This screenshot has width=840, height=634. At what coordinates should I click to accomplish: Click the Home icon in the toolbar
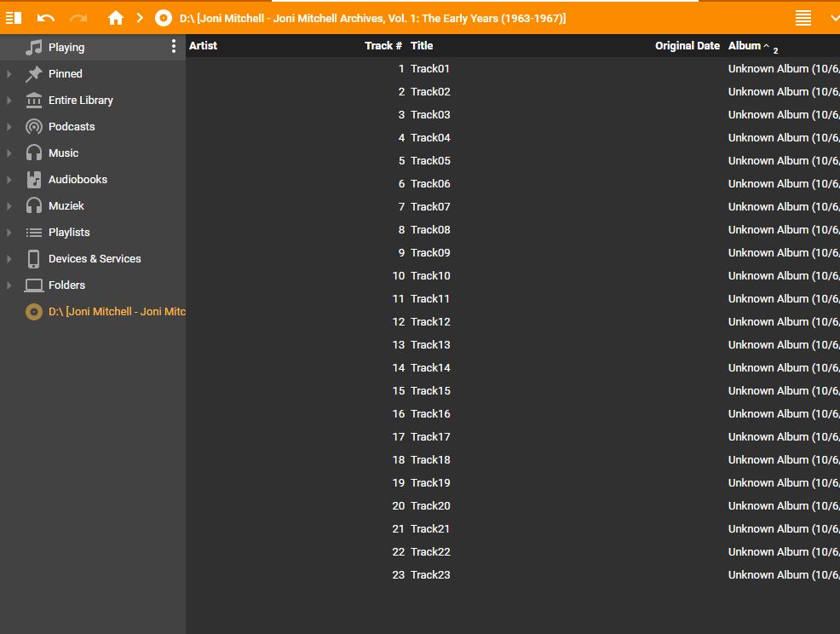[116, 18]
